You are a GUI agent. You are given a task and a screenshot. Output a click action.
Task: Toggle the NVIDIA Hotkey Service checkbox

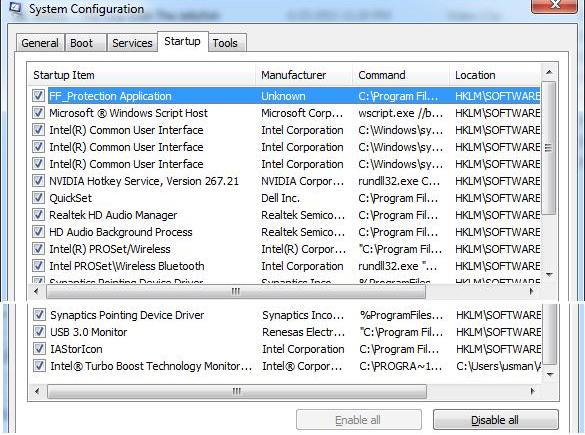click(x=38, y=181)
